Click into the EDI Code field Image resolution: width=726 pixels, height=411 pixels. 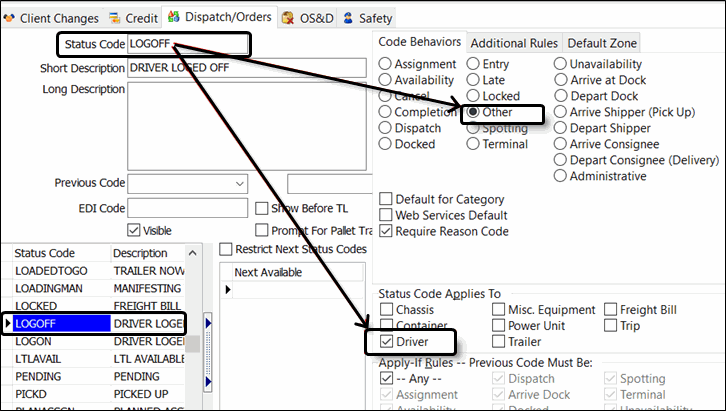tap(188, 208)
